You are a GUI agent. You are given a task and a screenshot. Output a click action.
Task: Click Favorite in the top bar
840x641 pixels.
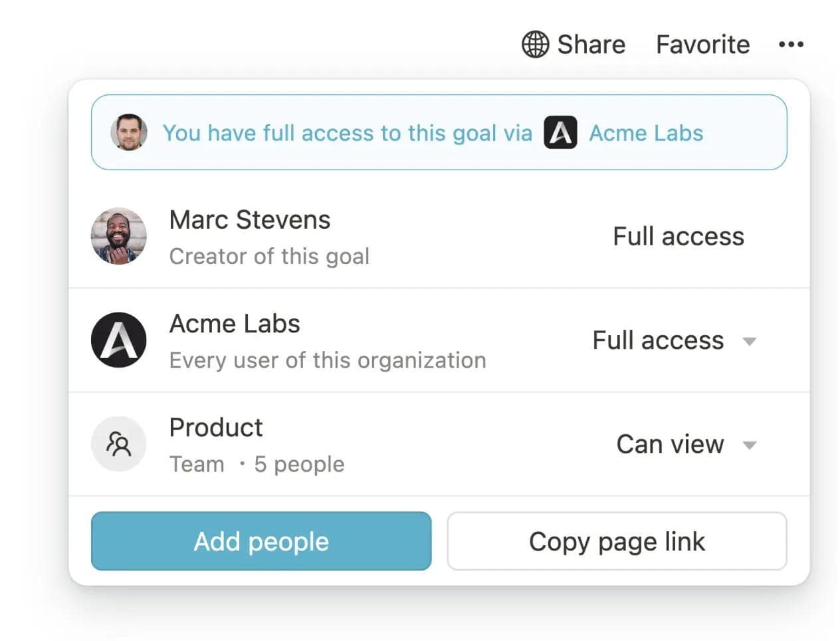pos(702,45)
